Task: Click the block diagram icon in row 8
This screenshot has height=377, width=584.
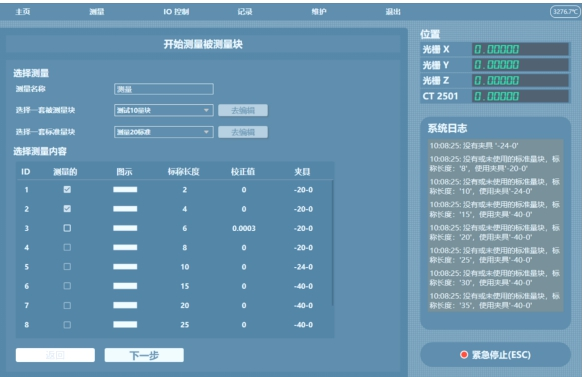Action: coord(125,324)
